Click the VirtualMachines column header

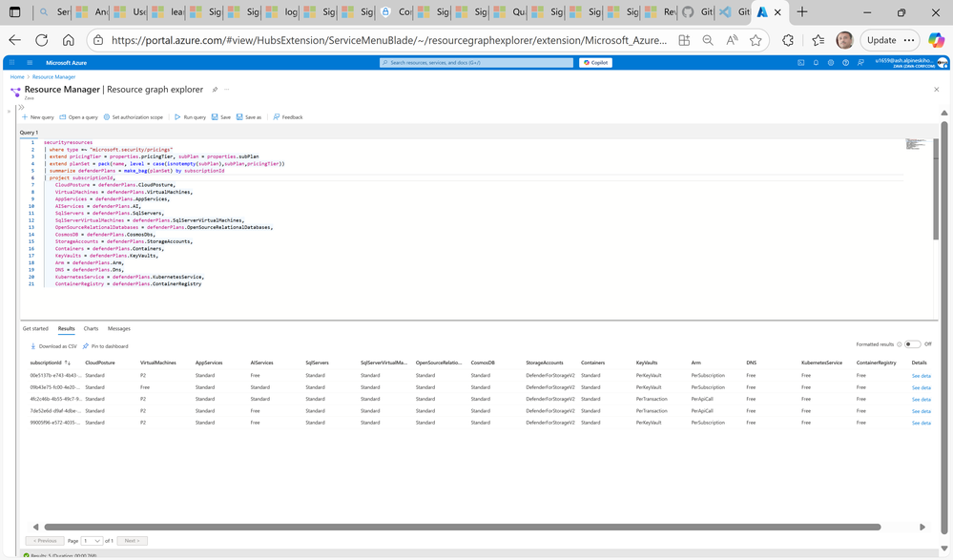[x=158, y=363]
